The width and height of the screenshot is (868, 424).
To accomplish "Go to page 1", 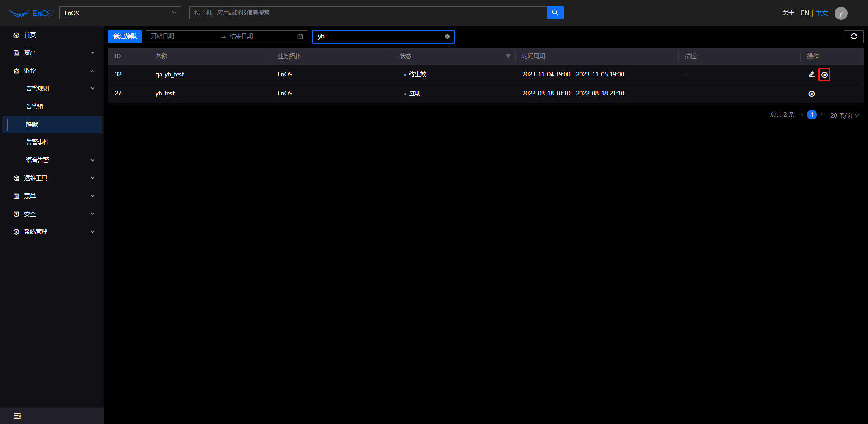I will coord(812,115).
